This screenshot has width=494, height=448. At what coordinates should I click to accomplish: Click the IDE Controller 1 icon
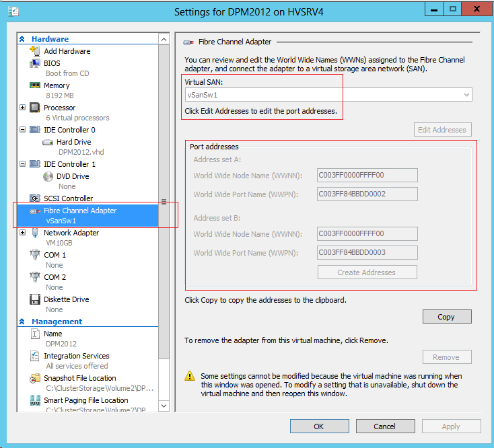[34, 164]
